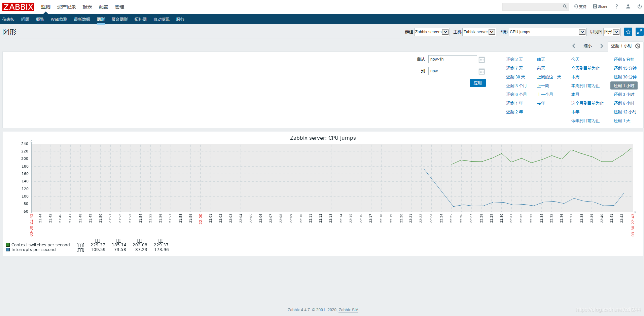Select Last 12 hours range
The width and height of the screenshot is (644, 316).
(x=625, y=112)
